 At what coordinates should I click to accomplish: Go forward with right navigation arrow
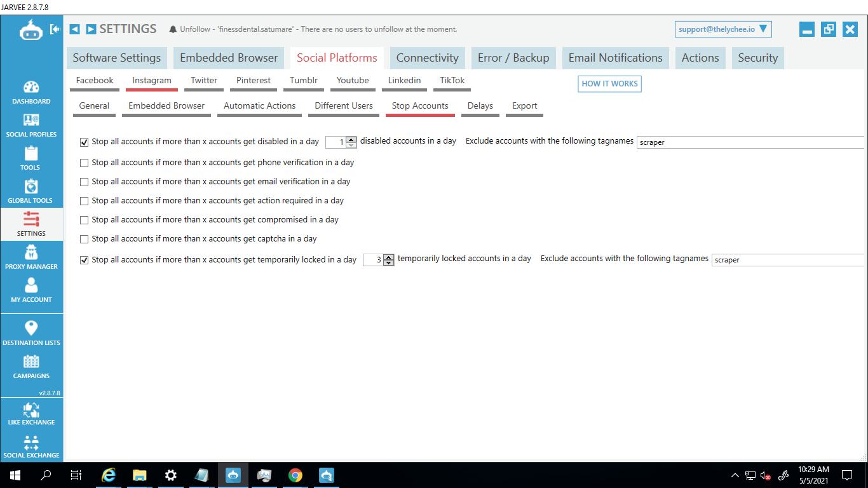91,29
